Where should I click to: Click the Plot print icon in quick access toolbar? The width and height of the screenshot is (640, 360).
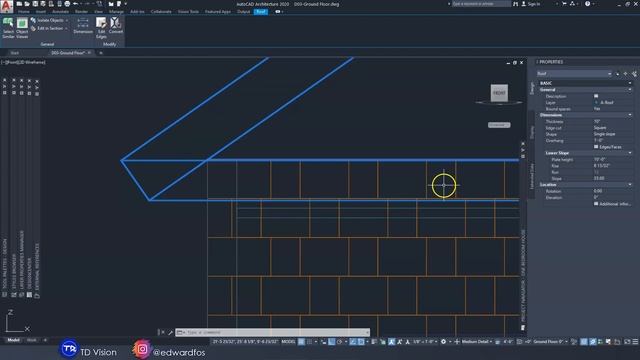pyautogui.click(x=67, y=4)
